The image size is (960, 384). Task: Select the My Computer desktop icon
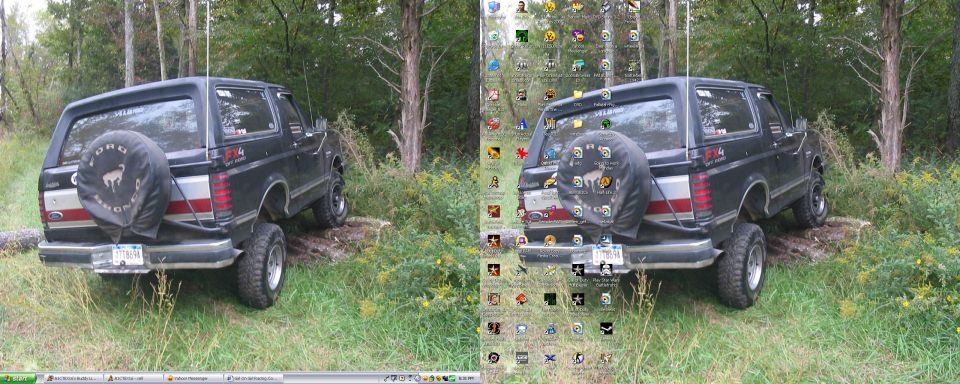point(493,7)
